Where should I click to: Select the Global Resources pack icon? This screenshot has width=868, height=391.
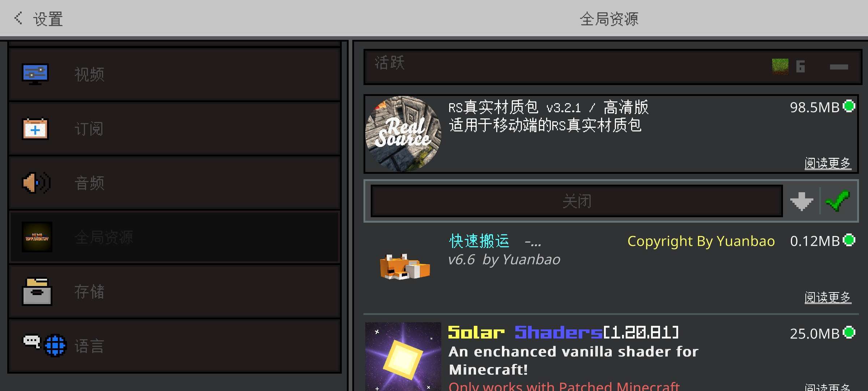pyautogui.click(x=37, y=237)
